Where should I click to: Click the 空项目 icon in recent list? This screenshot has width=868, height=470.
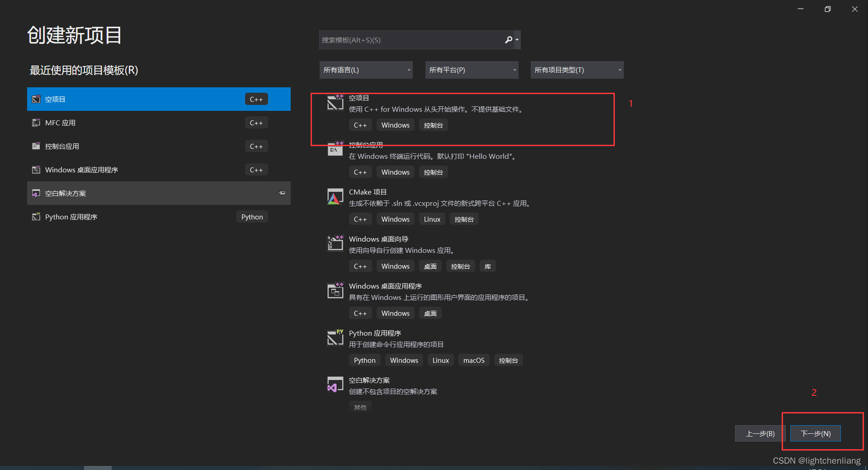click(x=36, y=99)
